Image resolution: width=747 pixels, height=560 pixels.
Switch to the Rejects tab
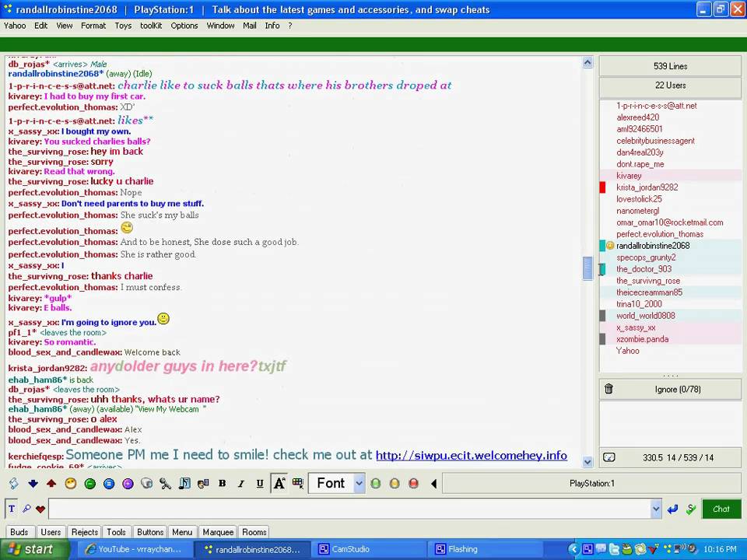[x=84, y=532]
